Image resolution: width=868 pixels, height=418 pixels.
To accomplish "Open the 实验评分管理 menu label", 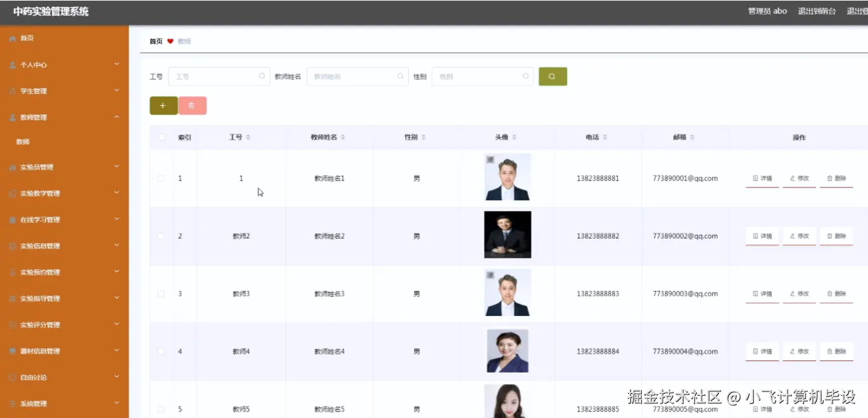I will 40,325.
